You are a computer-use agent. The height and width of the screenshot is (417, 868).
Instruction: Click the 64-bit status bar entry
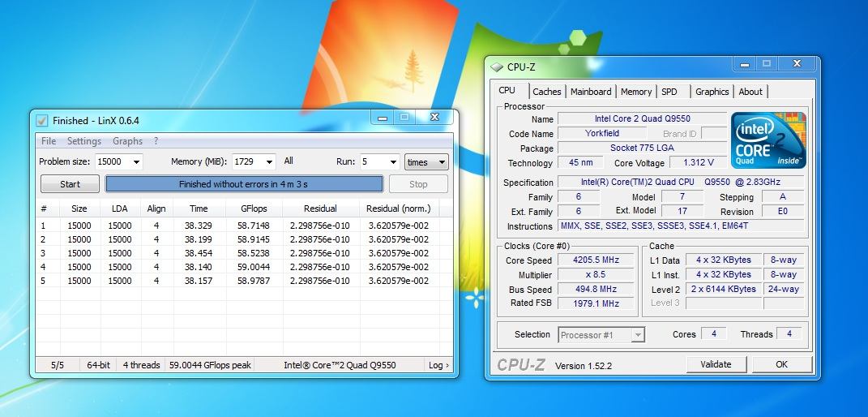pyautogui.click(x=98, y=365)
